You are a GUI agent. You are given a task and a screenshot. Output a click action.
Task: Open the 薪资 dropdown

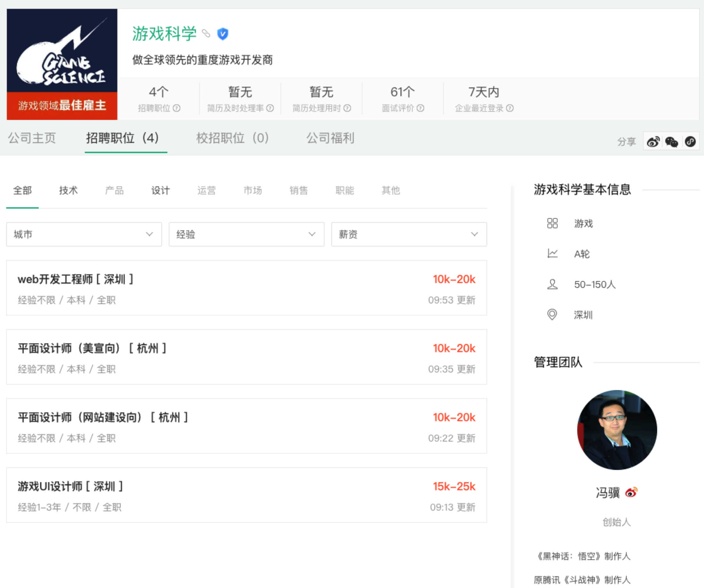409,234
